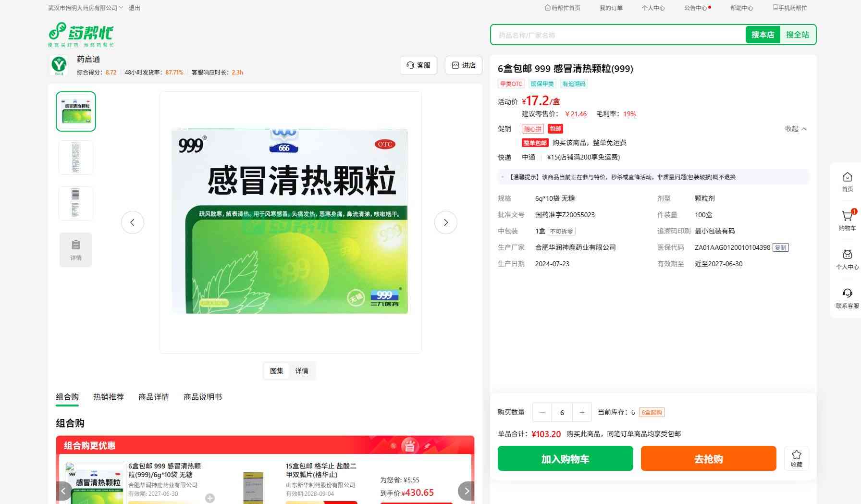Increase purchase quantity with plus button
The image size is (861, 504).
[x=582, y=412]
